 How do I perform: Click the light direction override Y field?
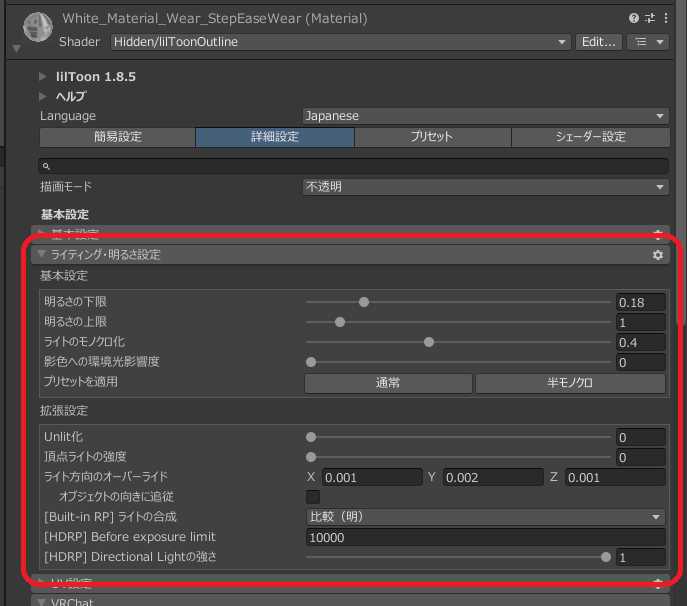pos(493,477)
